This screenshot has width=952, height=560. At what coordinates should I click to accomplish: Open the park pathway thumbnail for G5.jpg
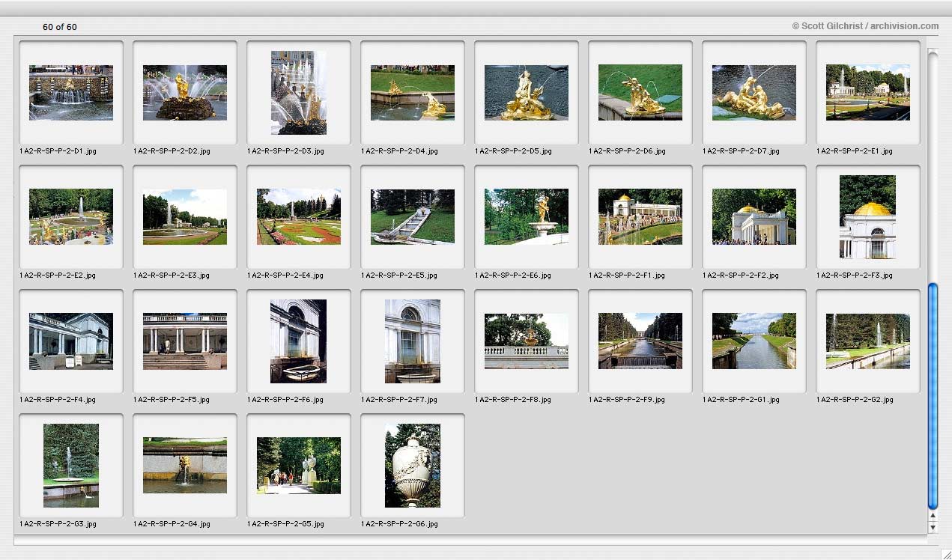(299, 466)
